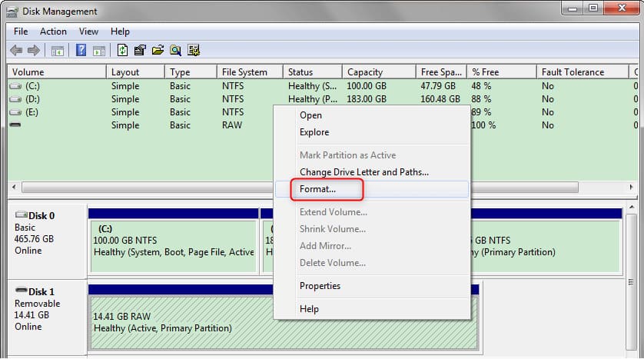
Task: Open the File menu
Action: pyautogui.click(x=21, y=32)
